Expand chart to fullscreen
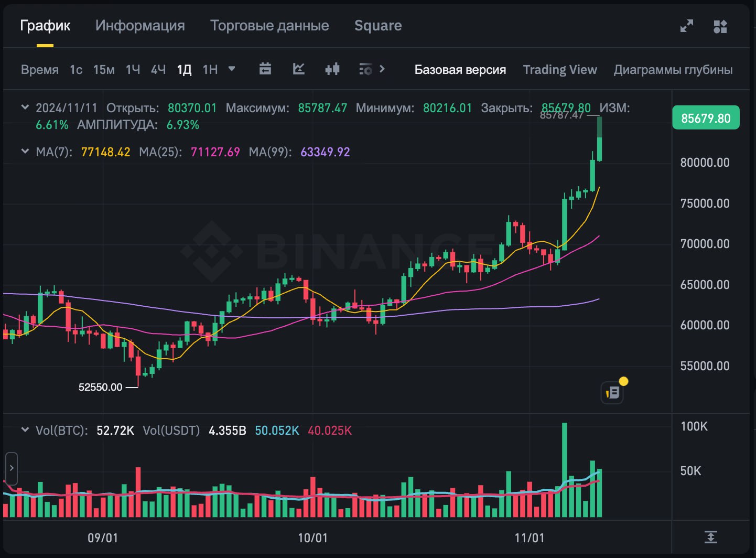 tap(687, 26)
